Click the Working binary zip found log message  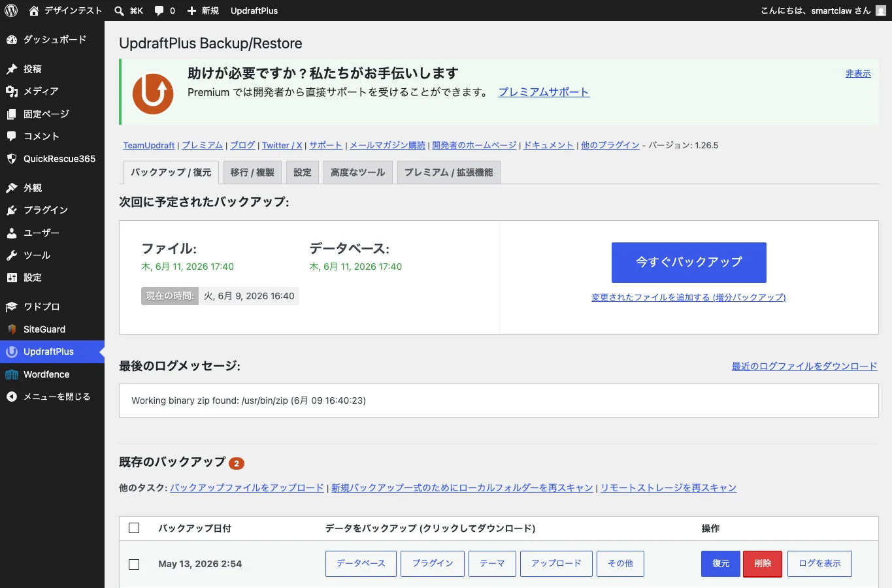248,400
